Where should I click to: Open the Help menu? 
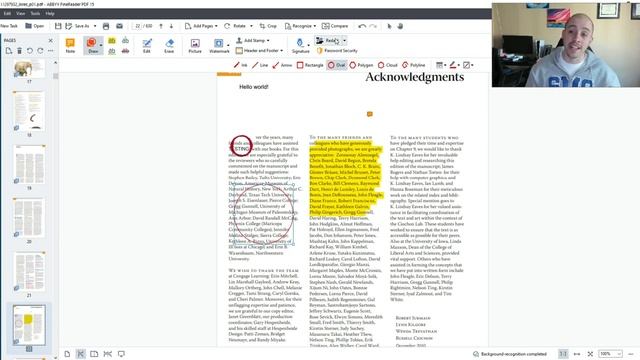click(x=50, y=13)
